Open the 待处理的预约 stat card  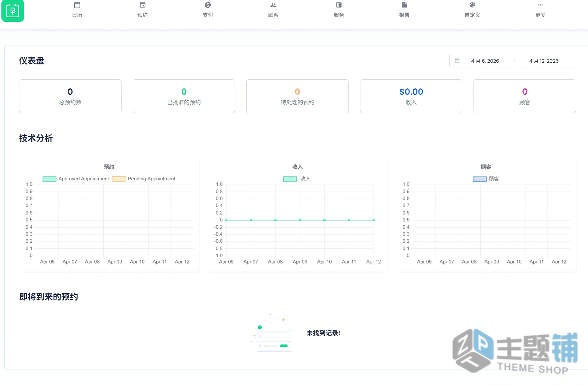(x=297, y=96)
